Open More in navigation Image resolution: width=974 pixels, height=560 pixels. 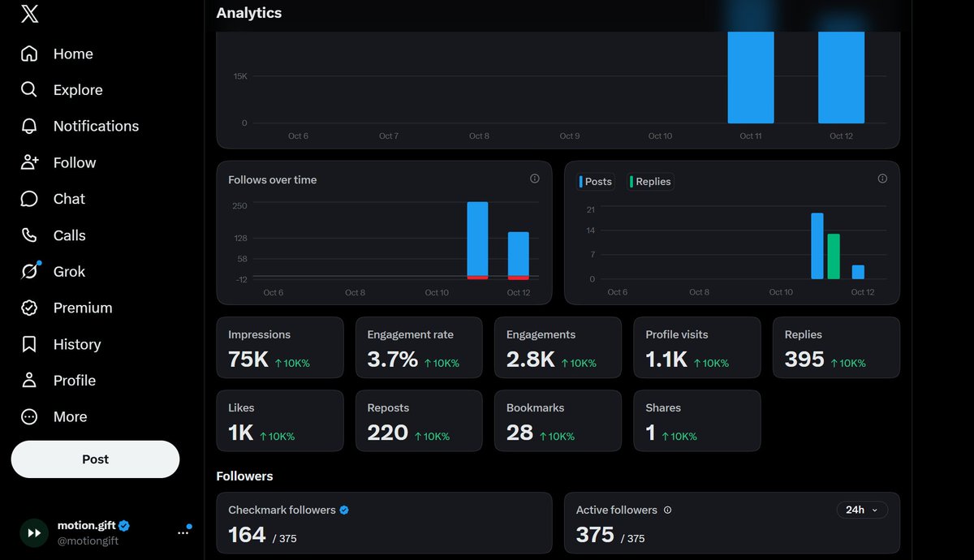[x=70, y=416]
